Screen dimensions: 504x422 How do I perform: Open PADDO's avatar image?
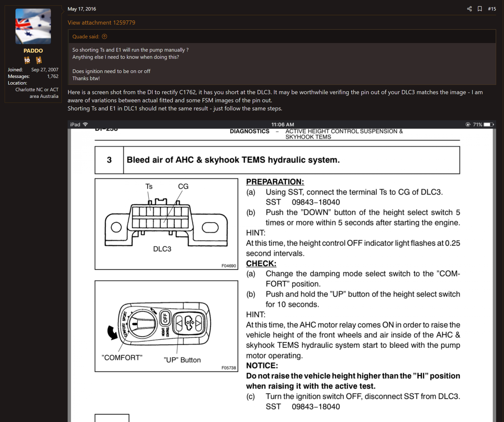click(x=33, y=26)
